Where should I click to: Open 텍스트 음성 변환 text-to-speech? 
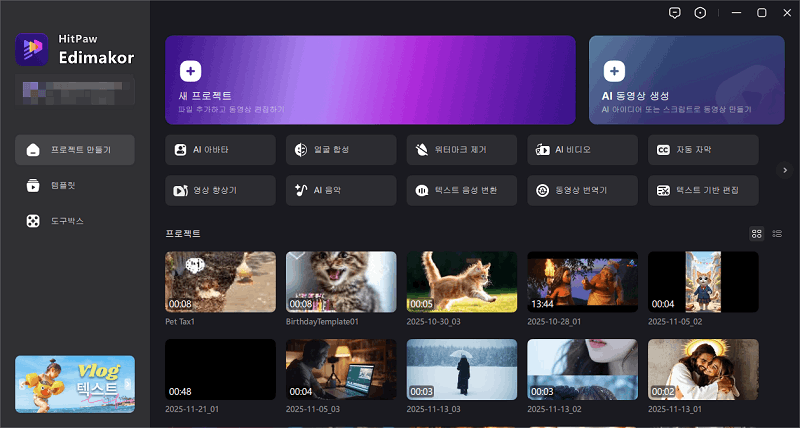[462, 190]
